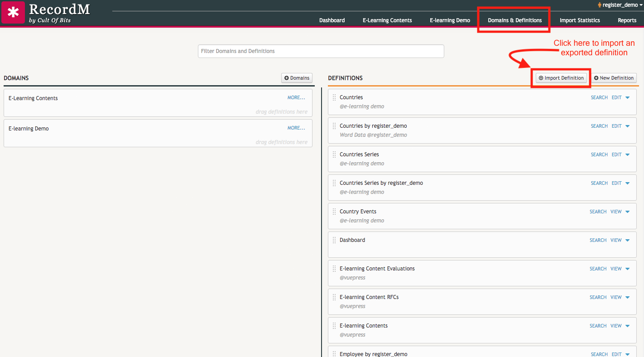Open dropdown arrow for Countries Series

[x=628, y=154]
